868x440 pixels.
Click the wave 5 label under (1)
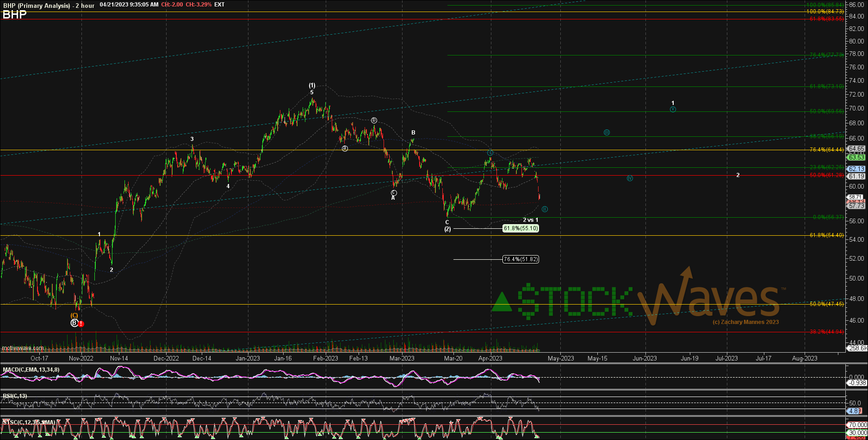coord(312,92)
